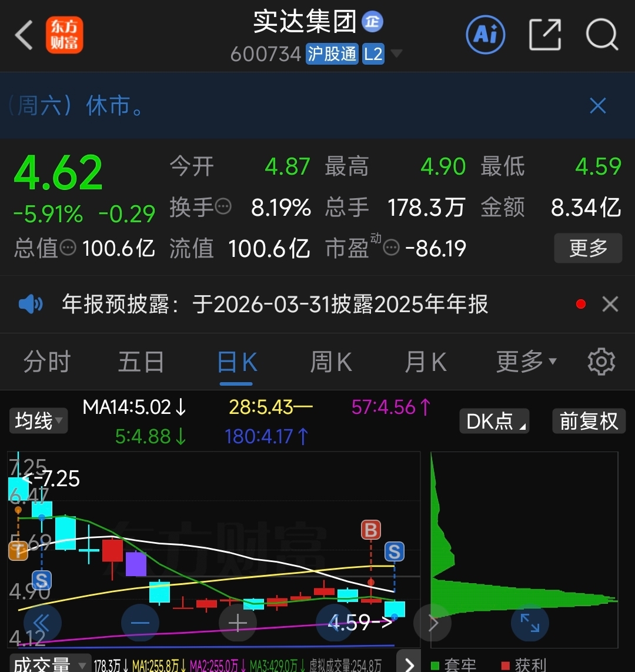Open the 年报预披露 announcement text
Viewport: 635px width, 672px height.
click(x=275, y=305)
